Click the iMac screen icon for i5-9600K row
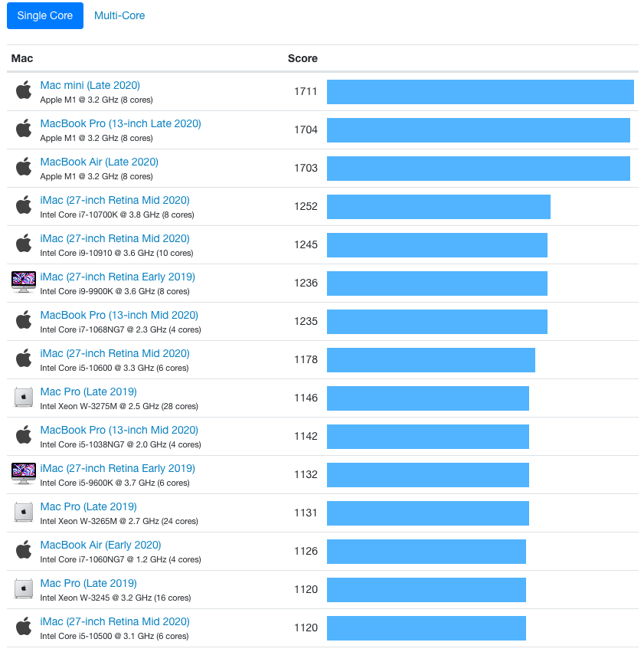 pyautogui.click(x=23, y=474)
